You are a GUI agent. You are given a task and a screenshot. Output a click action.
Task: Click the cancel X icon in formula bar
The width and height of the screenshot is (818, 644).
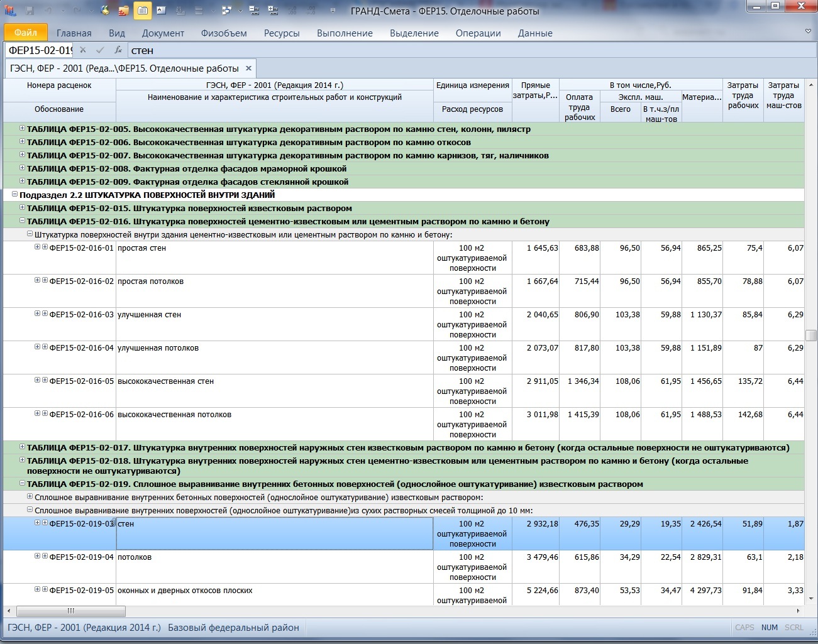coord(83,50)
